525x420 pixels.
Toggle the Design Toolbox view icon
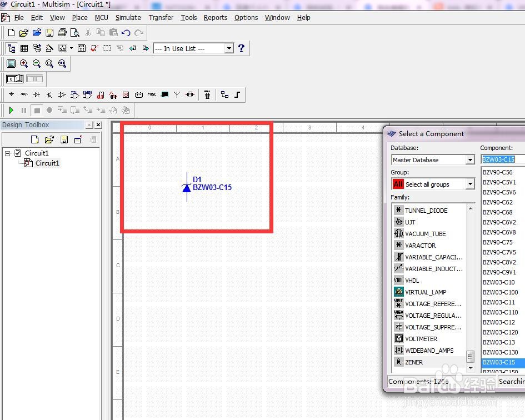click(x=11, y=48)
